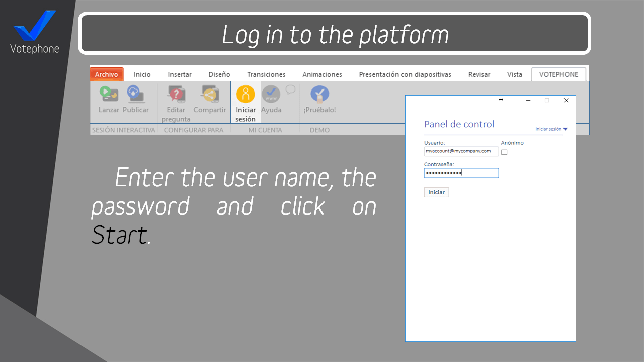This screenshot has height=362, width=644.
Task: Click the Panel de control heading
Action: (459, 124)
